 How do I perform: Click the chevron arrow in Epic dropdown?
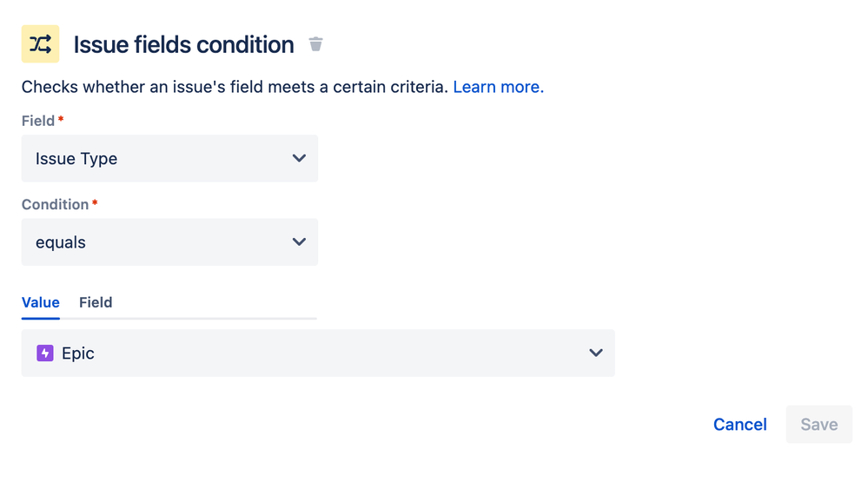click(x=596, y=353)
